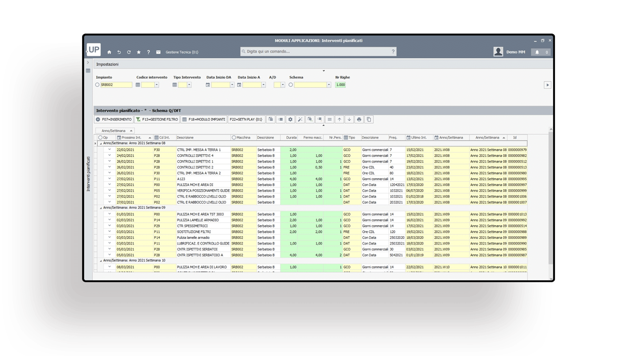Open the Data Inizio DA dropdown

click(x=232, y=85)
